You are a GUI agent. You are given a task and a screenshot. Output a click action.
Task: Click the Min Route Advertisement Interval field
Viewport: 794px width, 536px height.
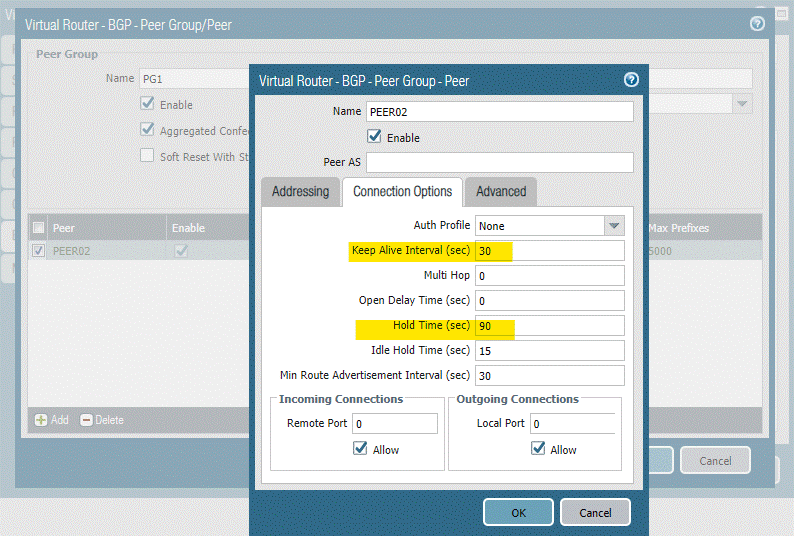point(549,375)
